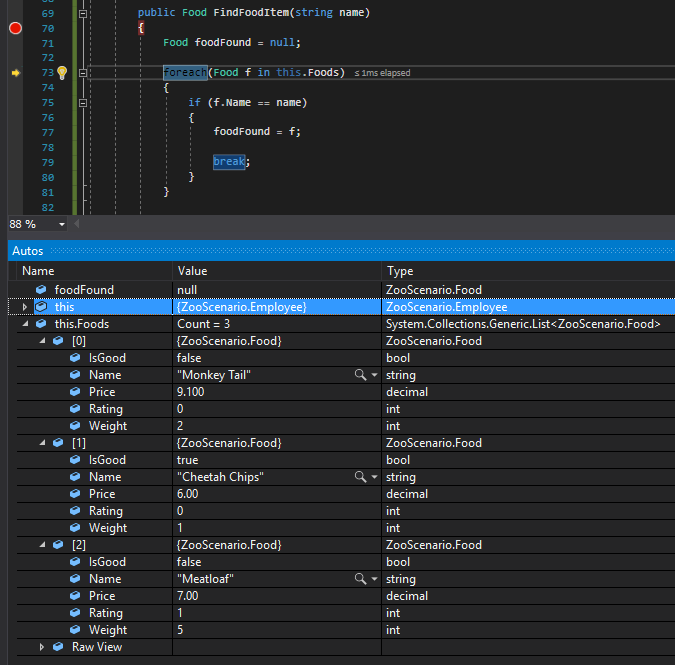Open the 88 % zoom dropdown
The width and height of the screenshot is (675, 665).
[x=62, y=225]
